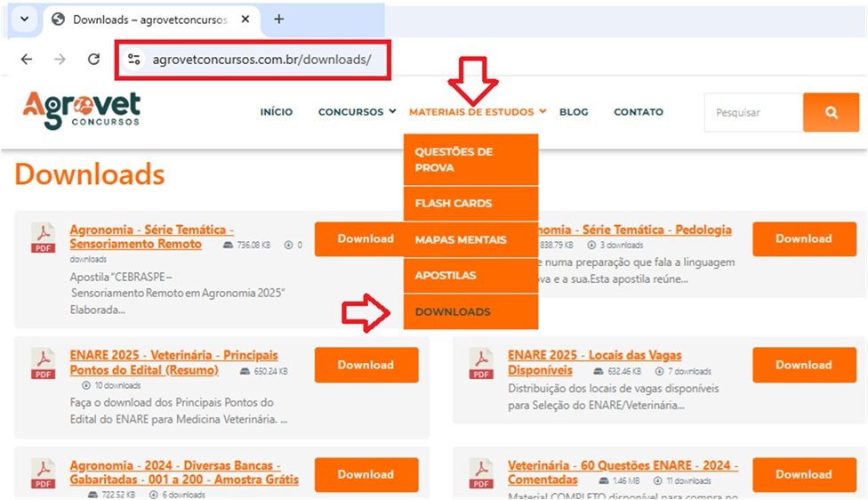Click the '11 downloads' counter text

tap(688, 480)
